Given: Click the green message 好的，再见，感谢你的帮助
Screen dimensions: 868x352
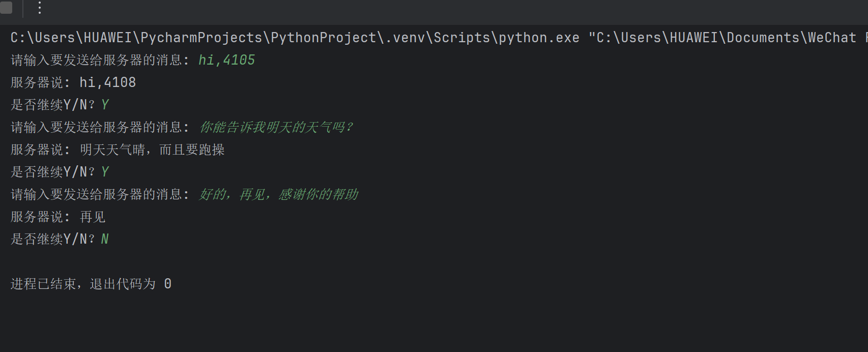Looking at the screenshot, I should click(x=278, y=194).
